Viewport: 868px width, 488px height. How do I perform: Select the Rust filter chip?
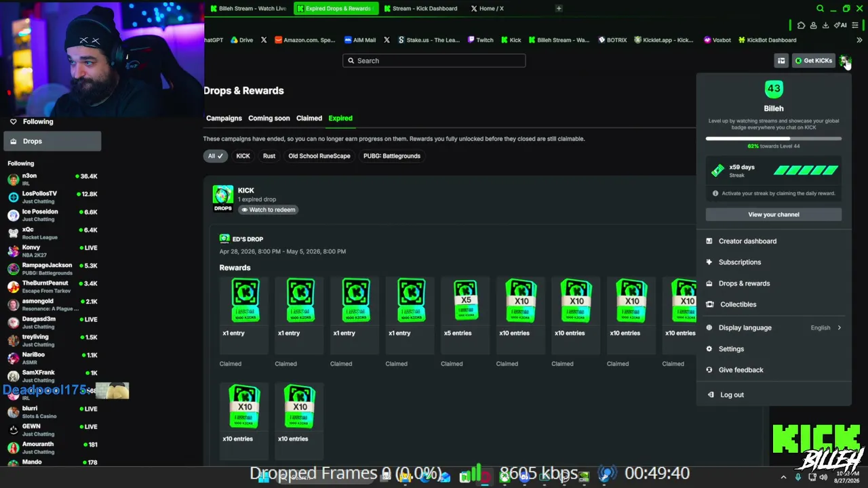point(269,156)
